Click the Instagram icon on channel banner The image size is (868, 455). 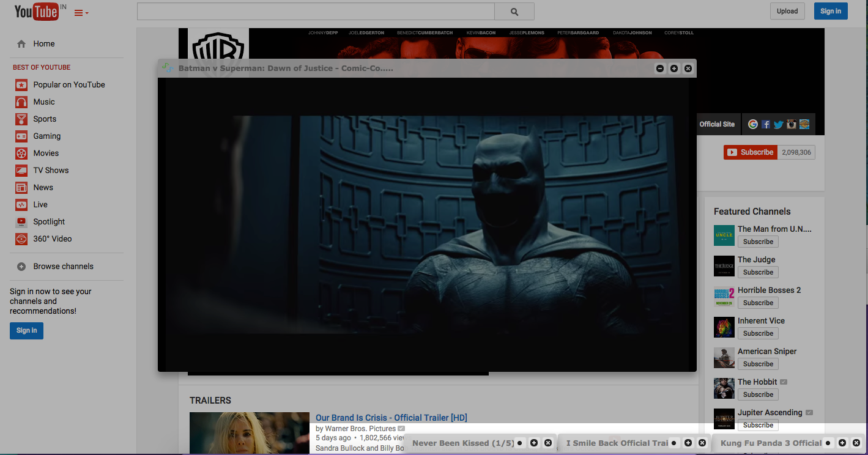pos(792,124)
